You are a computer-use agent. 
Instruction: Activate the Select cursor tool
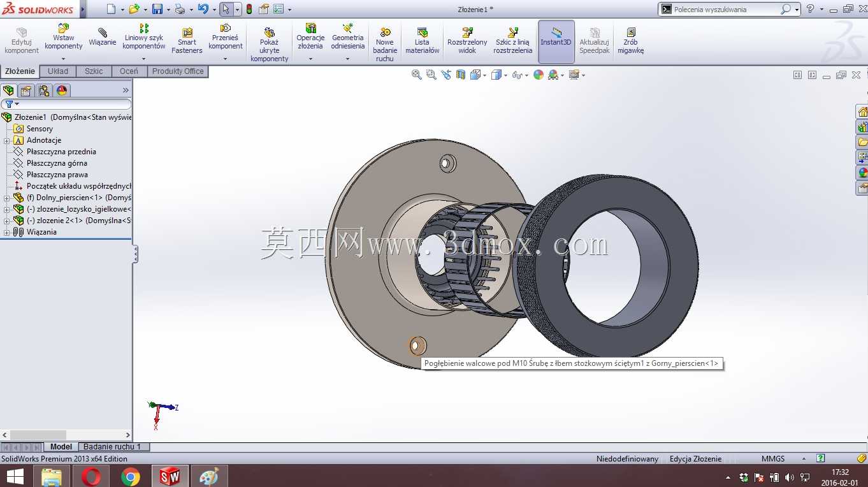pyautogui.click(x=226, y=9)
